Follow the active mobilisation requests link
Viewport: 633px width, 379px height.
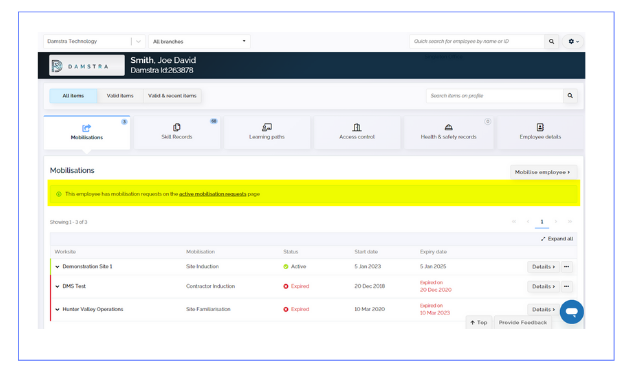click(x=212, y=194)
